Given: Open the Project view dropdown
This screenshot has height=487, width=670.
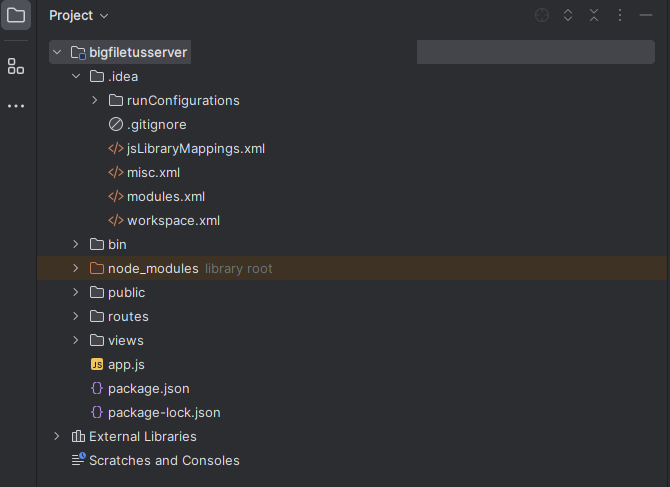Looking at the screenshot, I should [79, 15].
